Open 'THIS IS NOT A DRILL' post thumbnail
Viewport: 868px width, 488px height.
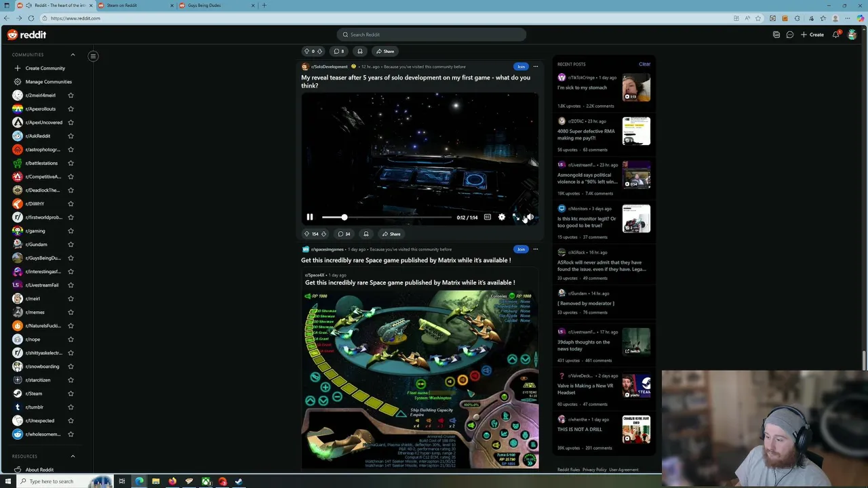tap(636, 430)
